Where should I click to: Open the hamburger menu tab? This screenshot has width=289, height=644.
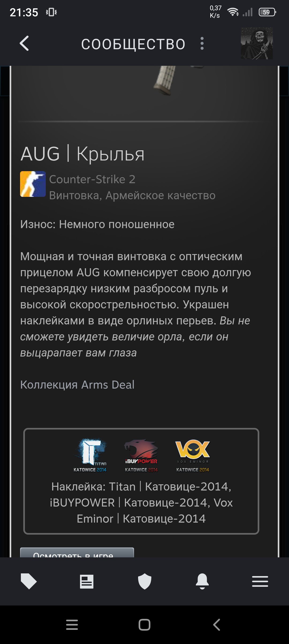coord(260,581)
